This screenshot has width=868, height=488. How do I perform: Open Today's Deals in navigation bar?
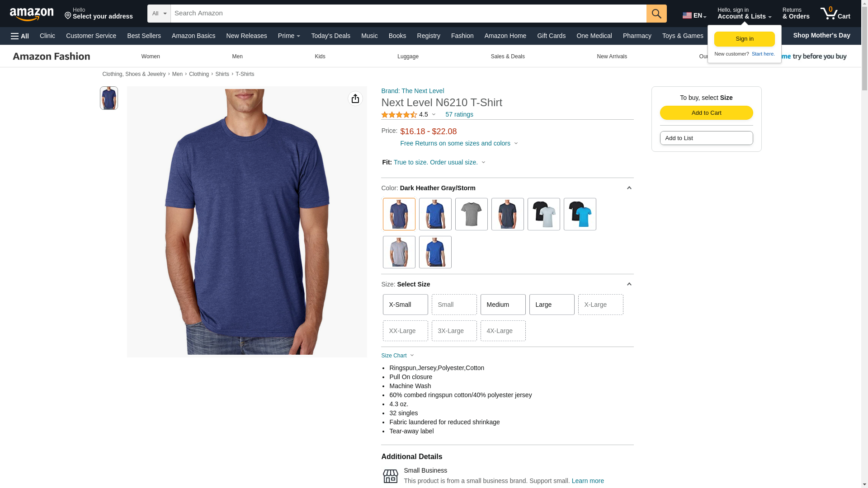click(x=330, y=36)
